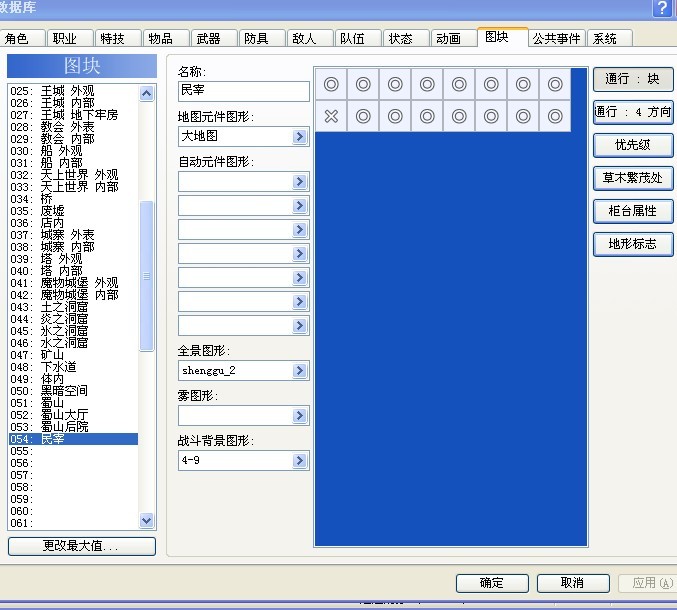Click the tileset list scroll-down arrow
The height and width of the screenshot is (610, 677).
point(147,521)
